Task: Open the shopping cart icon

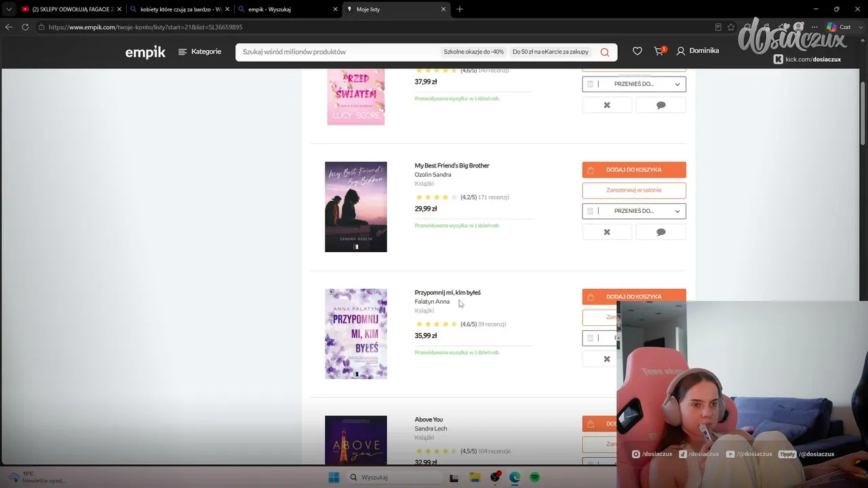Action: click(x=659, y=51)
